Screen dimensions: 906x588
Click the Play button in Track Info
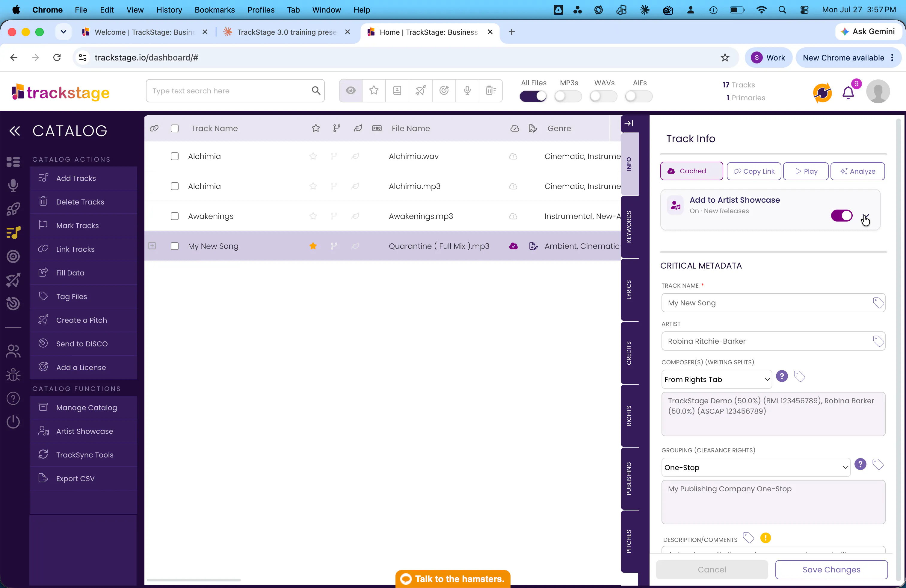click(806, 171)
